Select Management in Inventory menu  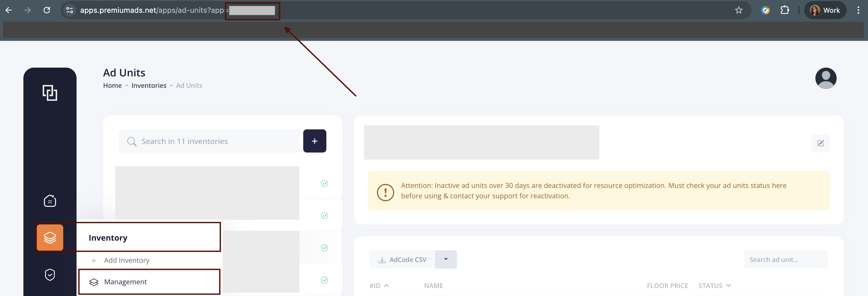(125, 282)
